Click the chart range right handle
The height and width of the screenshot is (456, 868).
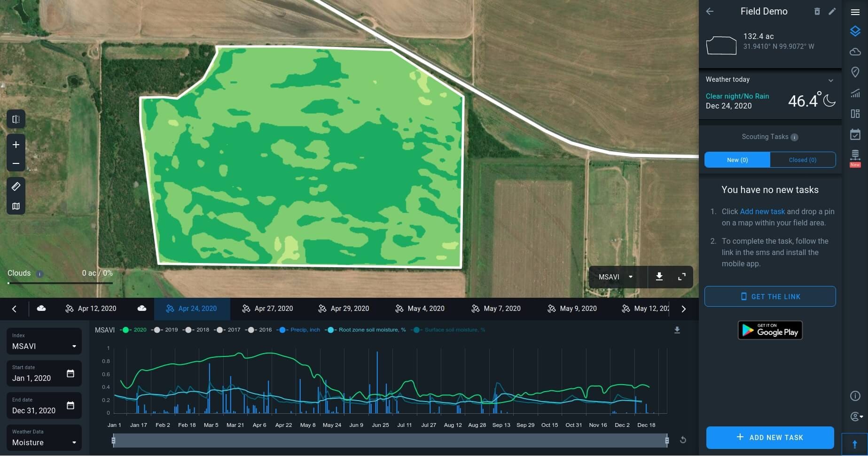tap(667, 440)
